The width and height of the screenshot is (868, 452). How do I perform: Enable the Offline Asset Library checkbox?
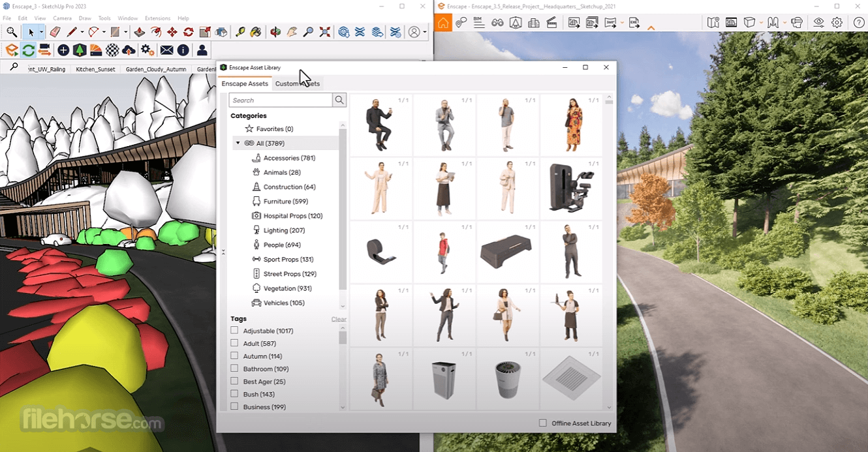pos(543,423)
